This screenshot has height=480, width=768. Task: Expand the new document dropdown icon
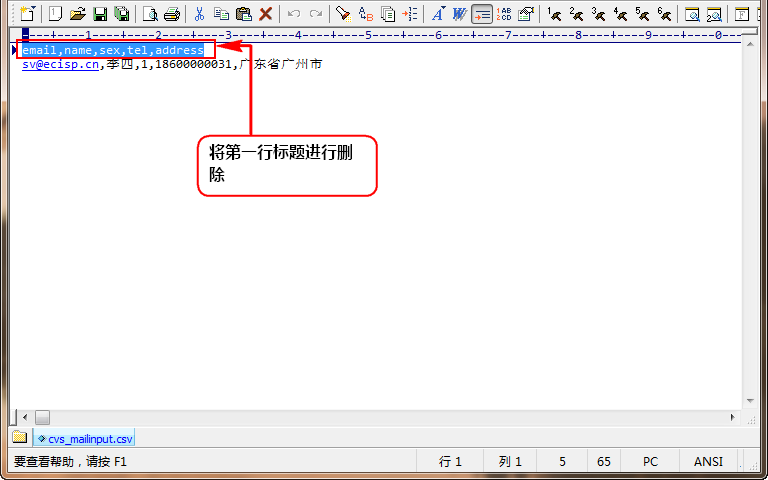click(x=28, y=14)
